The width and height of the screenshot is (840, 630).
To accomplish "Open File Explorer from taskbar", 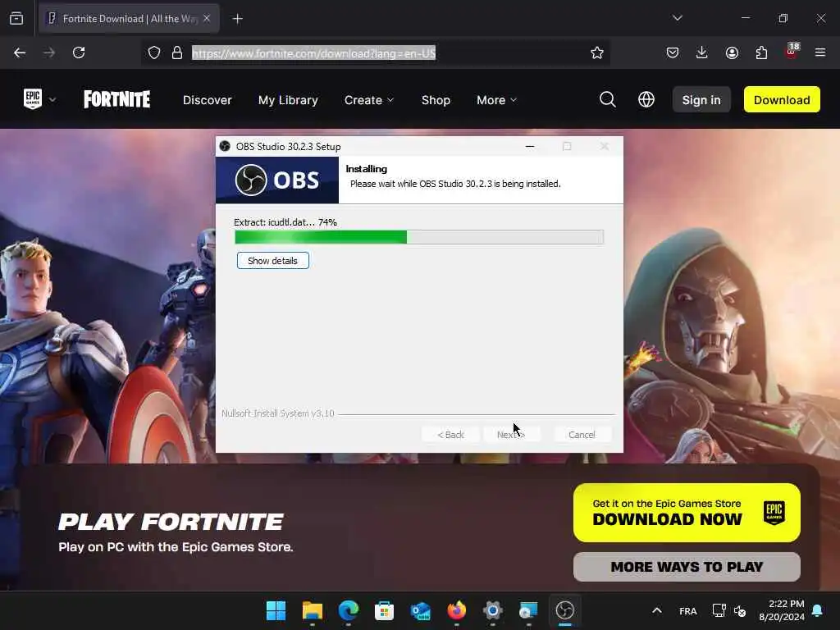I will [313, 610].
